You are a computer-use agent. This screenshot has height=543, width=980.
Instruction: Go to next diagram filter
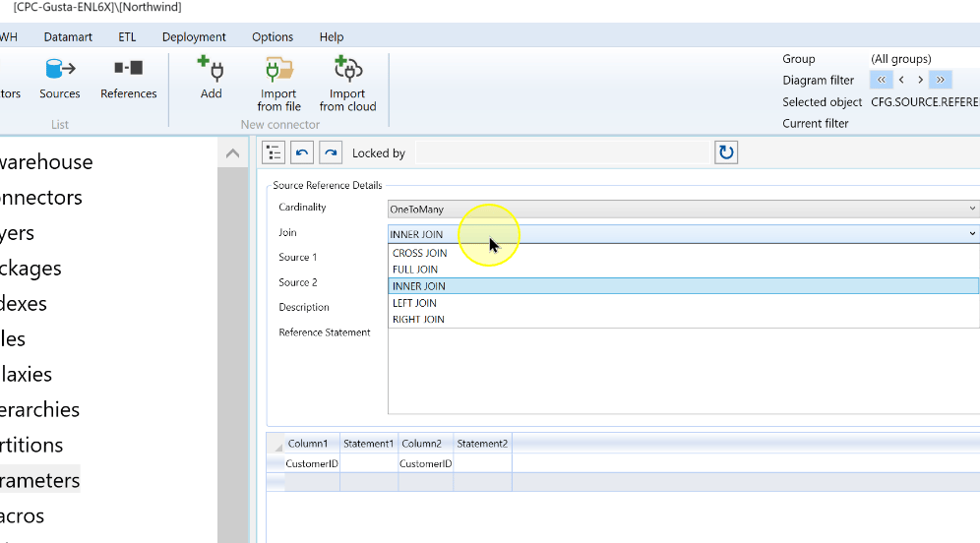(920, 80)
